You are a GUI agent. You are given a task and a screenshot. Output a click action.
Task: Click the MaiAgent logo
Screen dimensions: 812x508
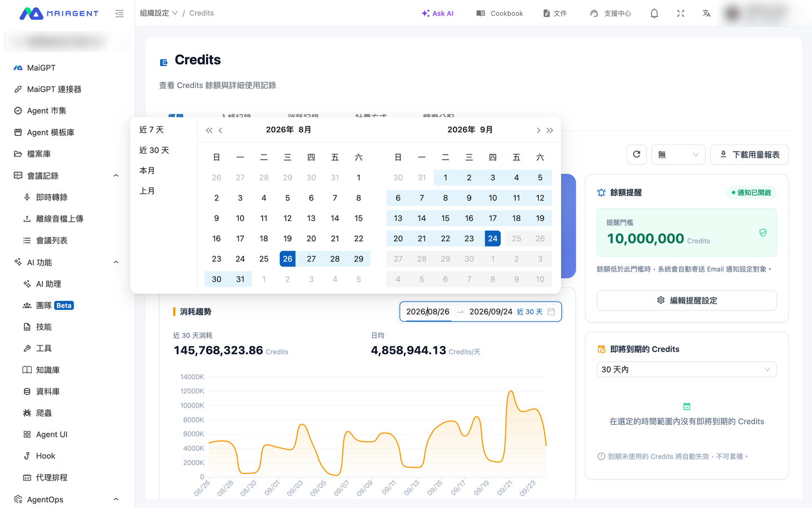[59, 14]
